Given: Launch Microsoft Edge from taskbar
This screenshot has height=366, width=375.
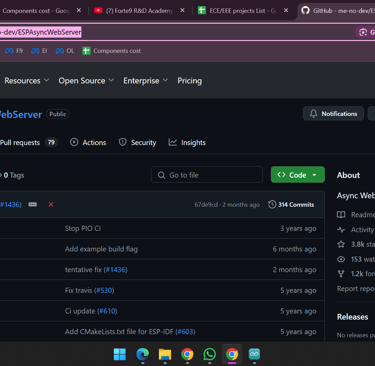Looking at the screenshot, I should click(142, 354).
